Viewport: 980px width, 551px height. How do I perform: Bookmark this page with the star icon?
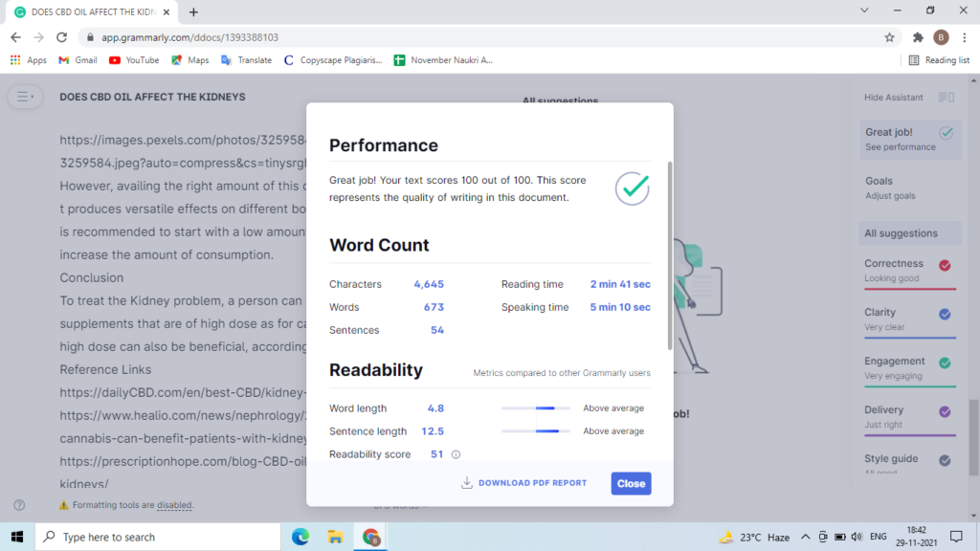(889, 37)
